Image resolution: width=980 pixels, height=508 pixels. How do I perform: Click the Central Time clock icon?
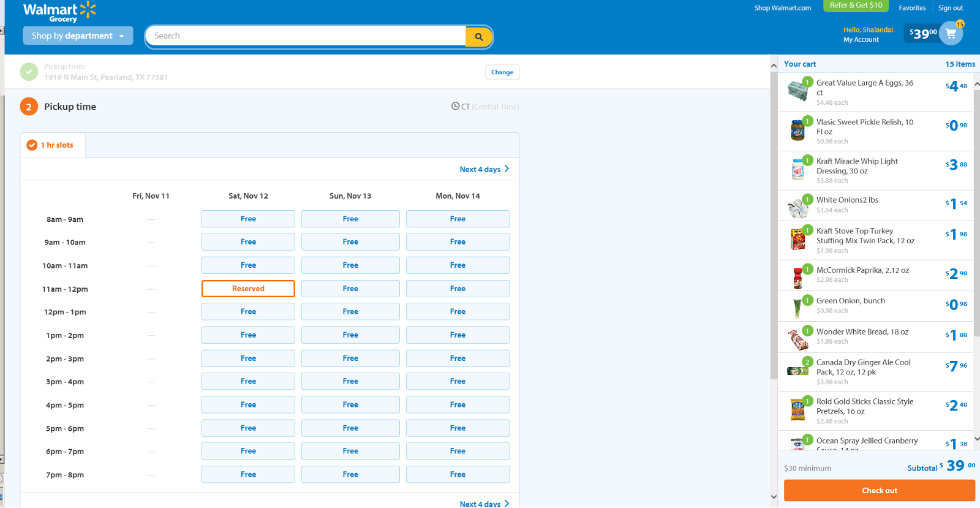tap(455, 106)
